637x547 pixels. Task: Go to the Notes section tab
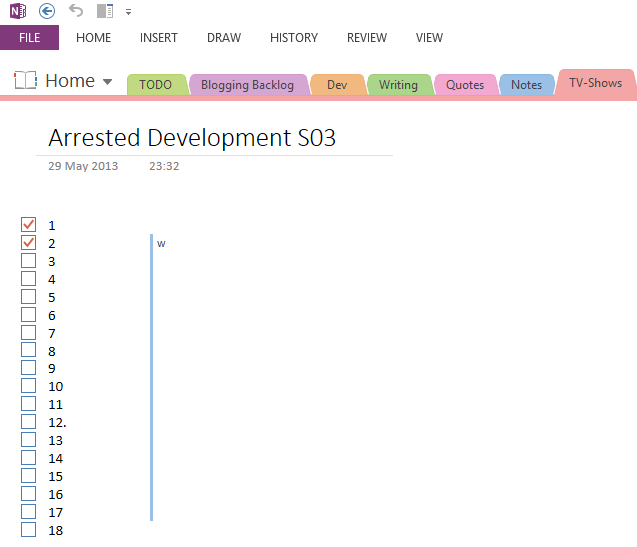(526, 85)
